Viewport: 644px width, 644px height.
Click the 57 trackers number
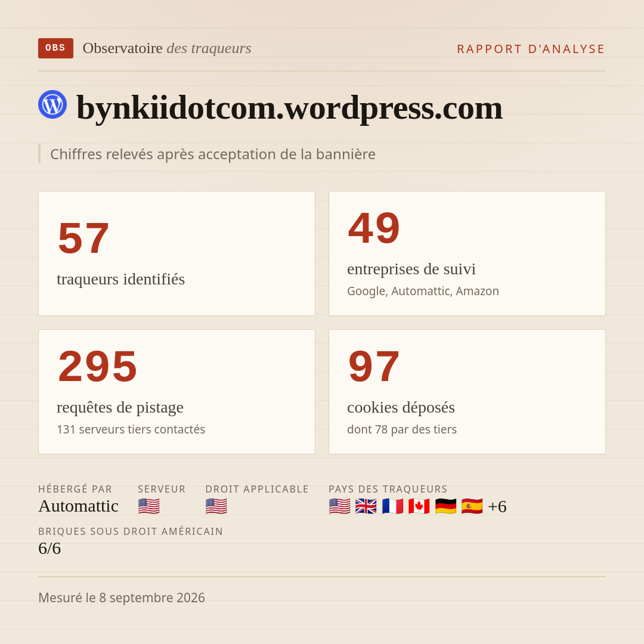click(84, 238)
